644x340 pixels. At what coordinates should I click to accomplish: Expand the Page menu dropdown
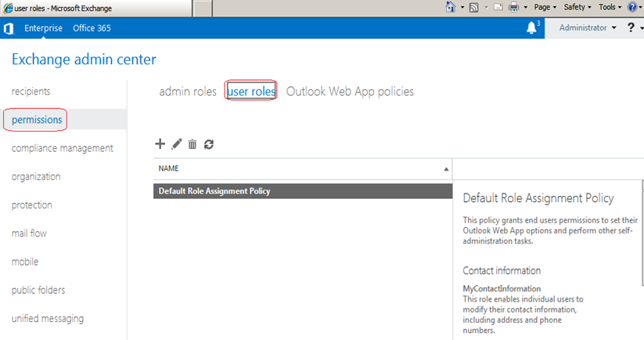(545, 7)
